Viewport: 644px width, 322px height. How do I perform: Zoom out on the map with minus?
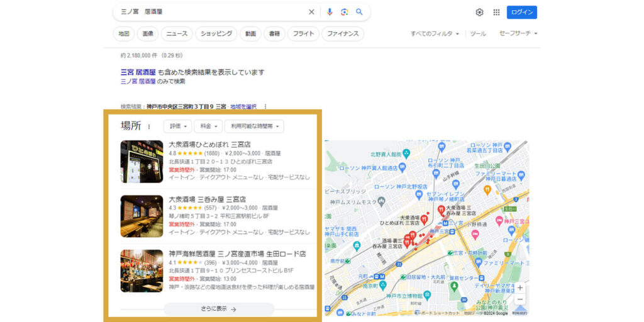[x=520, y=299]
